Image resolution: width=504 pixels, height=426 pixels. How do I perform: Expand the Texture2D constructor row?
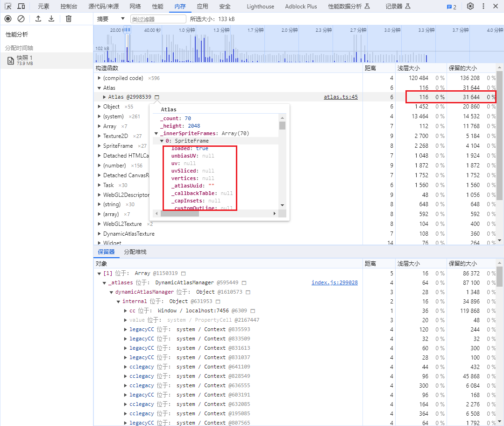(x=99, y=136)
